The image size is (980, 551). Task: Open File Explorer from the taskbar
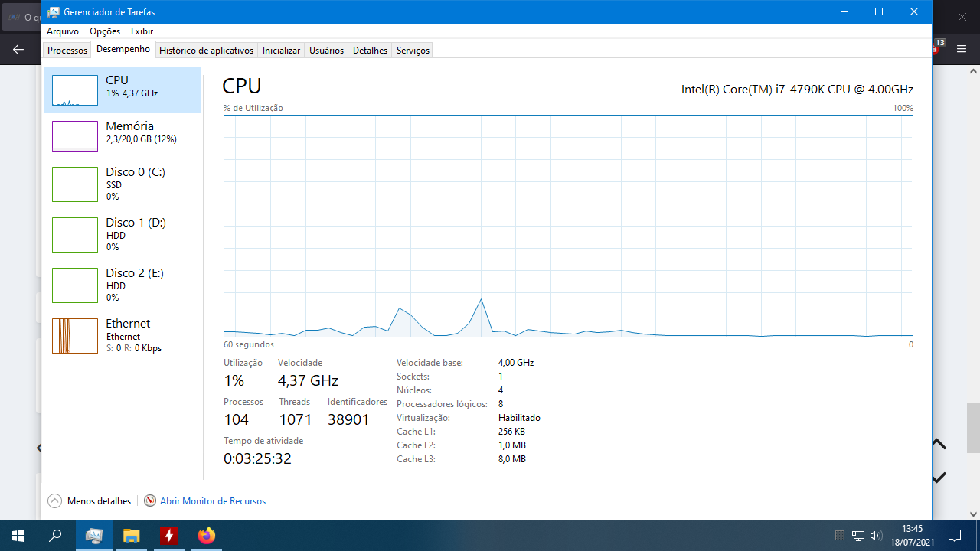(x=132, y=536)
